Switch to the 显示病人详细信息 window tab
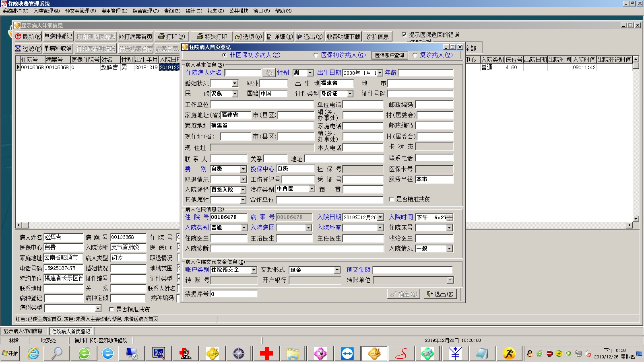 [x=23, y=331]
